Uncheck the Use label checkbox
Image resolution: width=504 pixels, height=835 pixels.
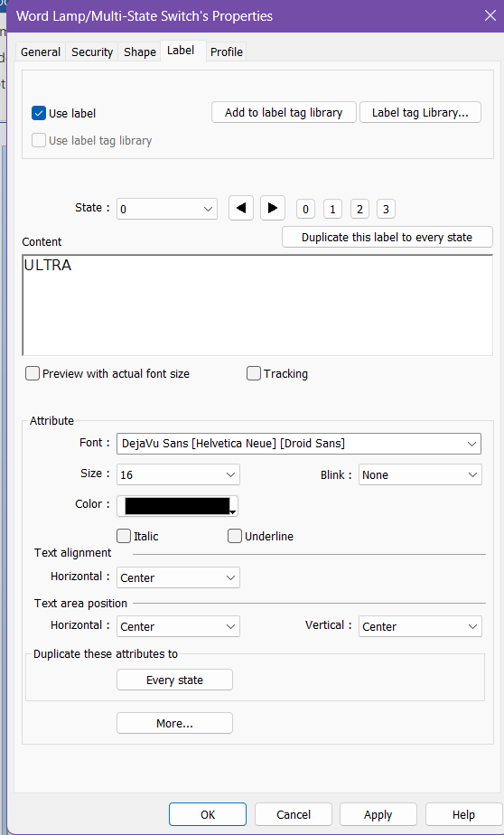click(39, 114)
